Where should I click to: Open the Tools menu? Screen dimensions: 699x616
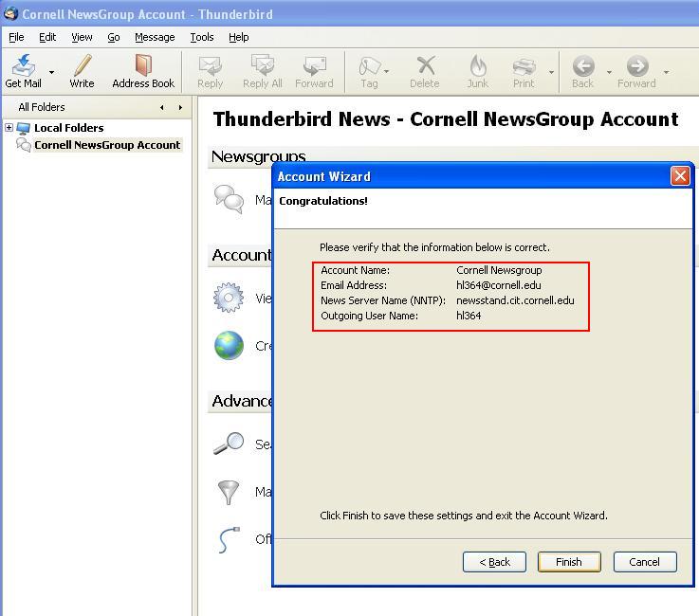(202, 37)
